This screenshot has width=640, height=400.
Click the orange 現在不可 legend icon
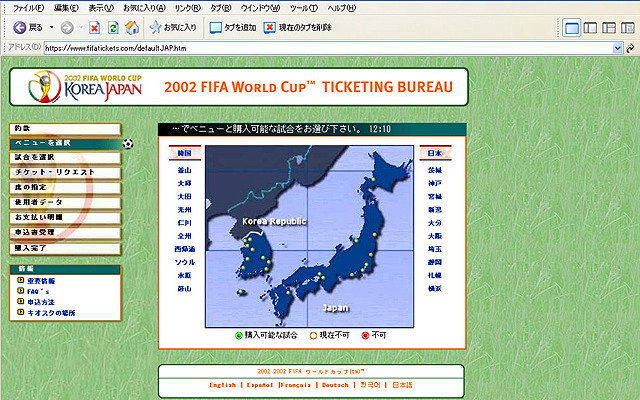click(x=313, y=336)
